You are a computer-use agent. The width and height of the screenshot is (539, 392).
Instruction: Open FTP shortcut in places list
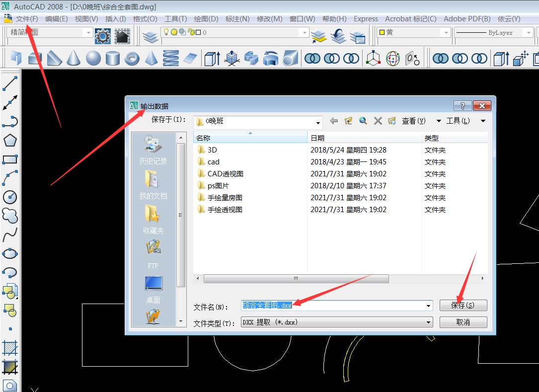tap(154, 254)
